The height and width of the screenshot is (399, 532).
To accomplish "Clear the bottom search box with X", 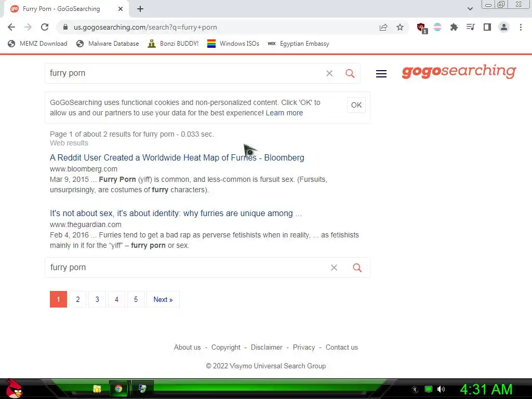I will click(x=334, y=268).
